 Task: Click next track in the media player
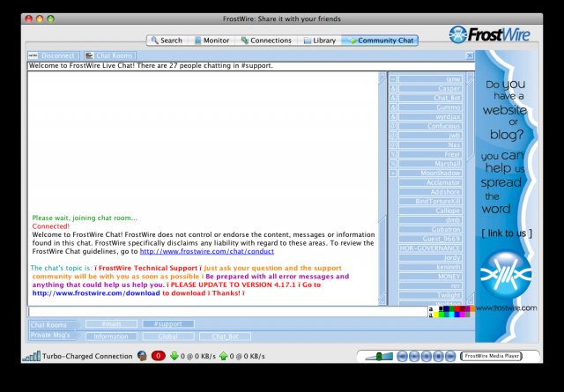pyautogui.click(x=450, y=356)
